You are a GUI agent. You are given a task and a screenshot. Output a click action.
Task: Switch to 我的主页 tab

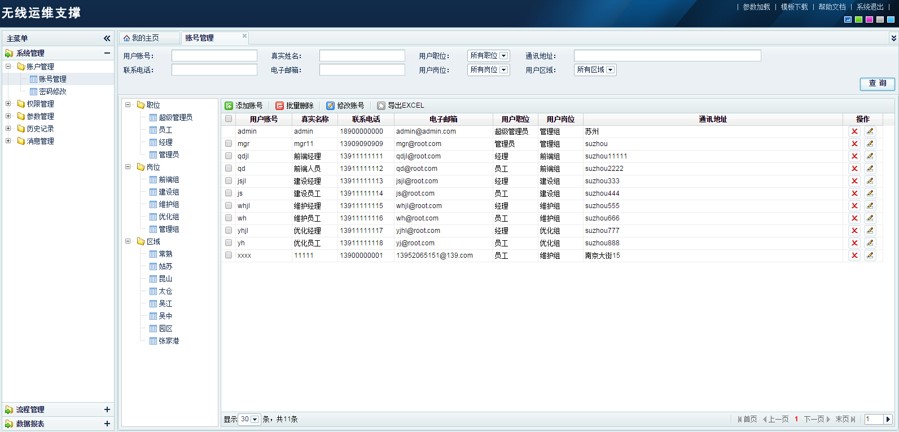click(148, 38)
